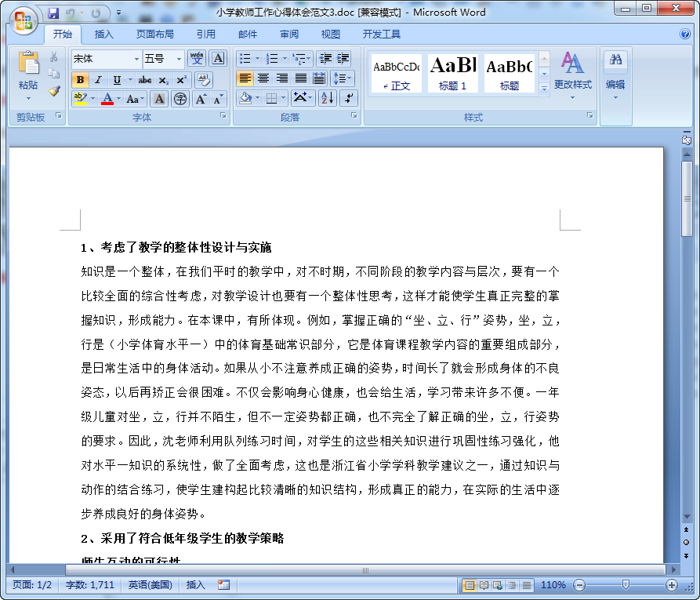The height and width of the screenshot is (600, 700).
Task: Decrease paragraph indent
Action: click(x=325, y=59)
